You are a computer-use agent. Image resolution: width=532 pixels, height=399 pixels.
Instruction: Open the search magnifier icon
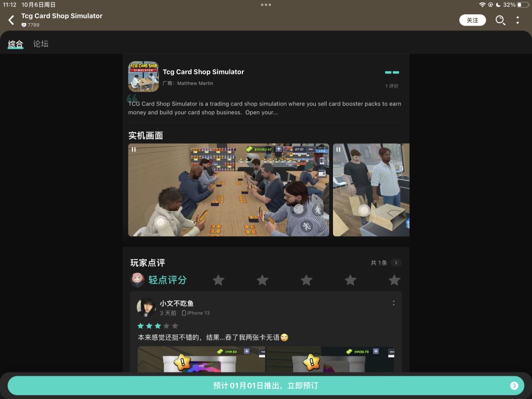(x=500, y=20)
